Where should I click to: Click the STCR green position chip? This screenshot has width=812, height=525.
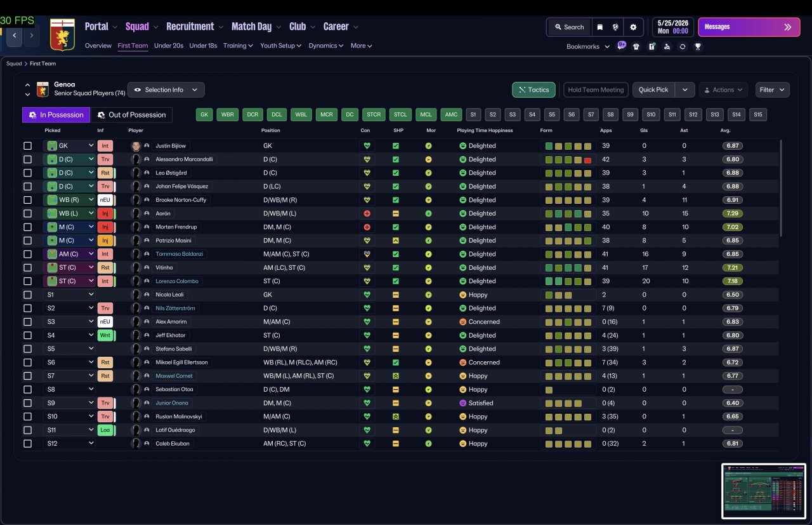click(x=374, y=115)
